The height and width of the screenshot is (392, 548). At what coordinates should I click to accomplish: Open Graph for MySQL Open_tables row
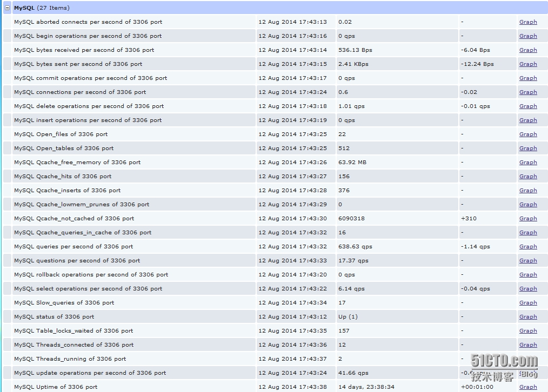coord(527,148)
